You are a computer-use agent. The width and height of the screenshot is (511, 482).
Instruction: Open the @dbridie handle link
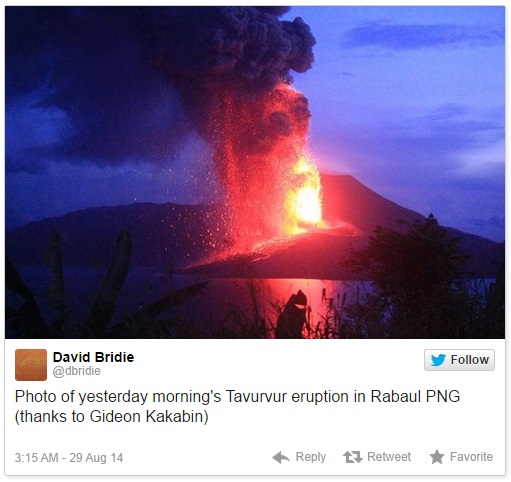click(x=76, y=371)
